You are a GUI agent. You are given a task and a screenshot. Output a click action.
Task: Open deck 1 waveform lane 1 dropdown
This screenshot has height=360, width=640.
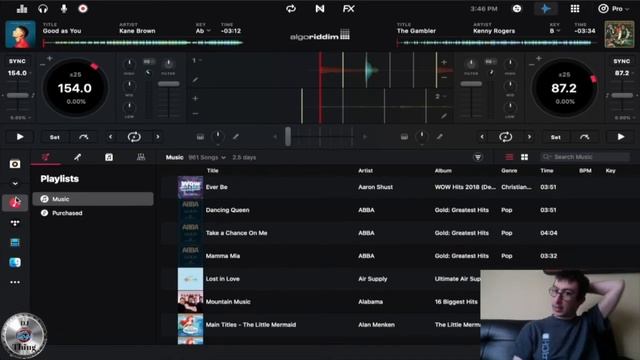point(197,60)
